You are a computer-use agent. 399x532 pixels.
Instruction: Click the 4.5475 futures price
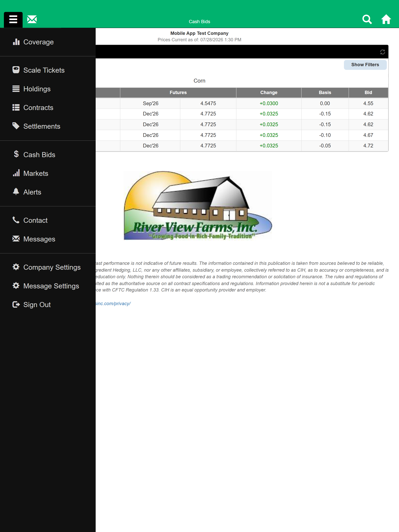point(208,103)
